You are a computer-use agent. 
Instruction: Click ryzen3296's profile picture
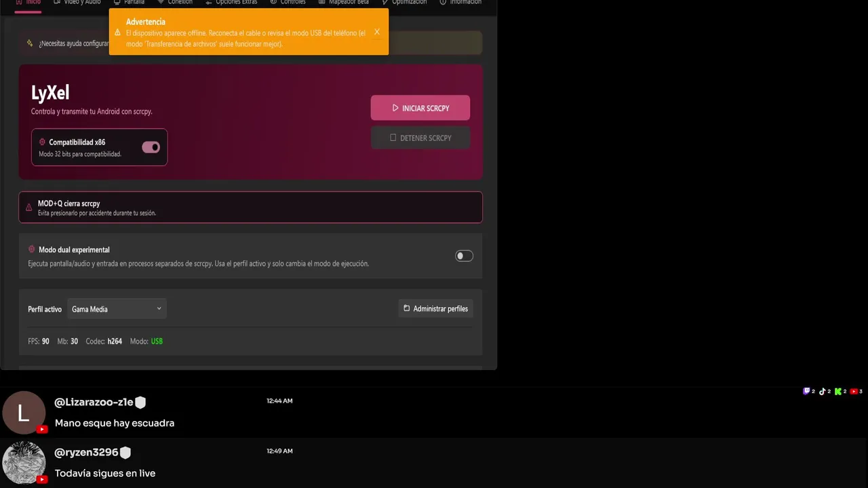24,463
